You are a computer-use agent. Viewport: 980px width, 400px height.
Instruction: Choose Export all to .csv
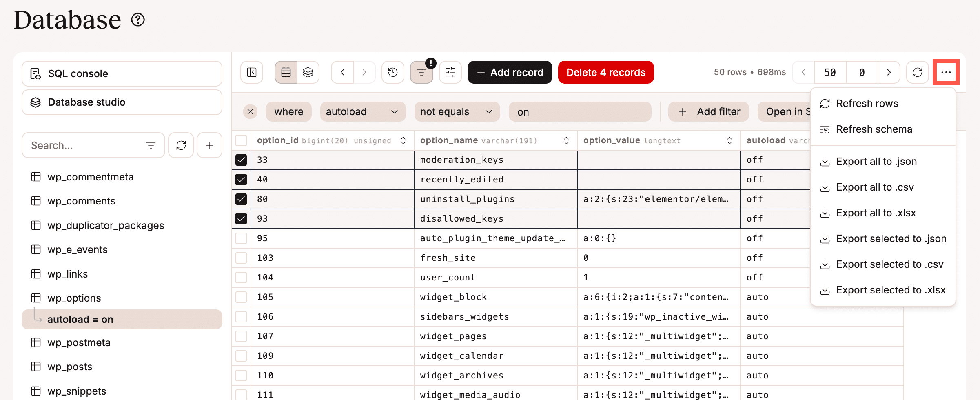[x=875, y=187]
